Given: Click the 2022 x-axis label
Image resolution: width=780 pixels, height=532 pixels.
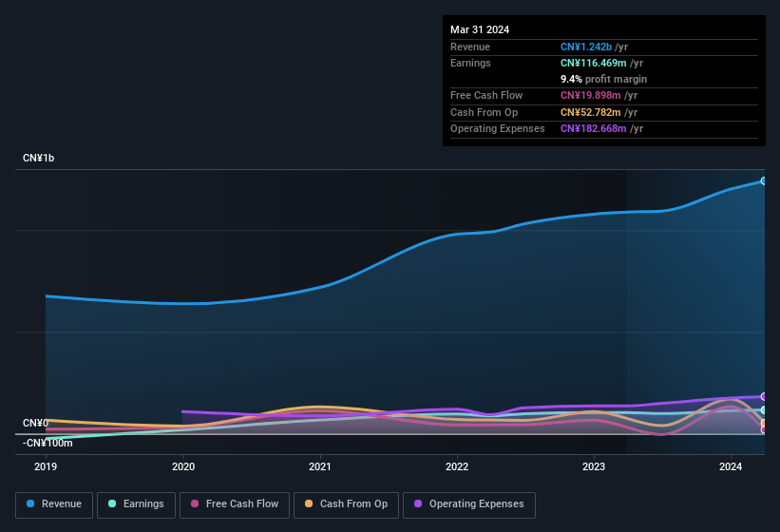Looking at the screenshot, I should tap(457, 466).
